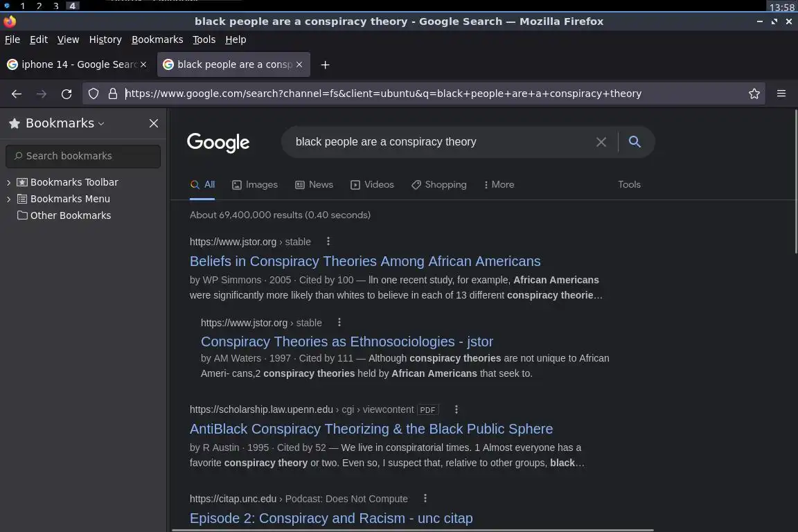Open Google search Tools options

click(629, 185)
